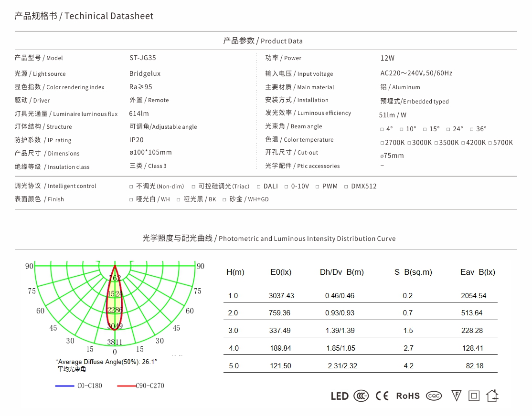Check the 10° beam angle box
The height and width of the screenshot is (416, 532).
pos(402,129)
